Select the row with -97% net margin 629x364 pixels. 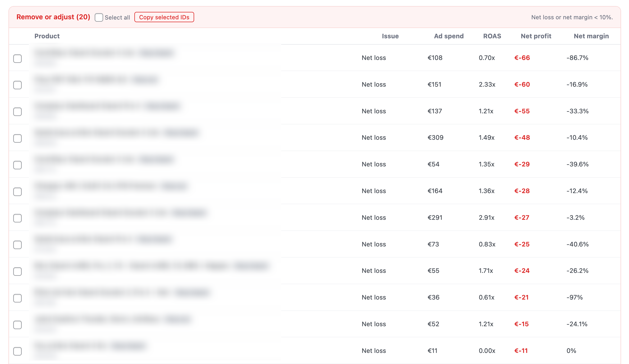click(x=17, y=298)
